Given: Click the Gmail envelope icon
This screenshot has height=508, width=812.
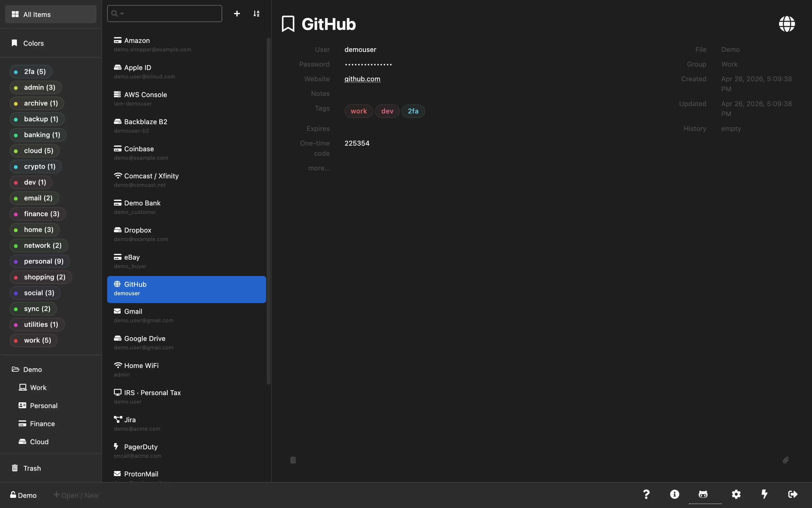Looking at the screenshot, I should pos(118,311).
